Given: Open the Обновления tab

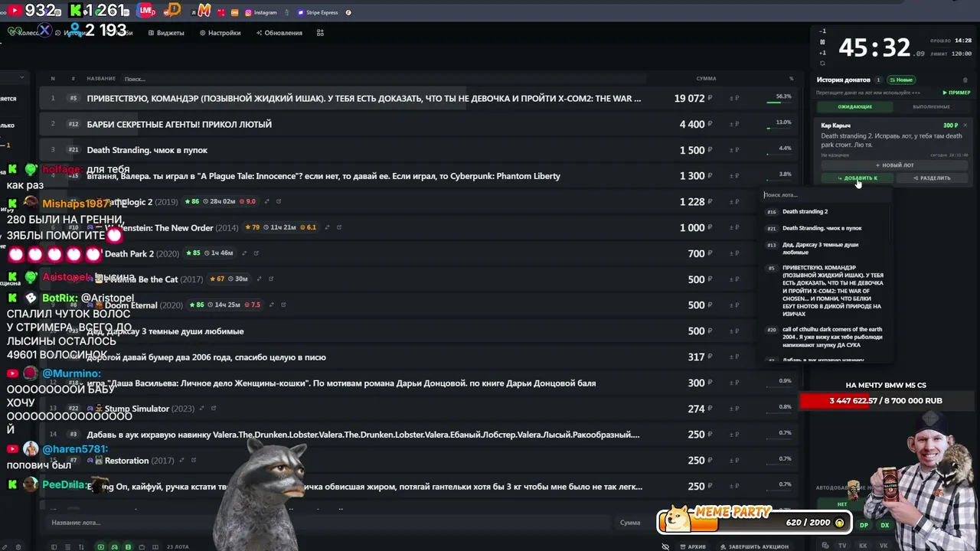Looking at the screenshot, I should coord(279,33).
